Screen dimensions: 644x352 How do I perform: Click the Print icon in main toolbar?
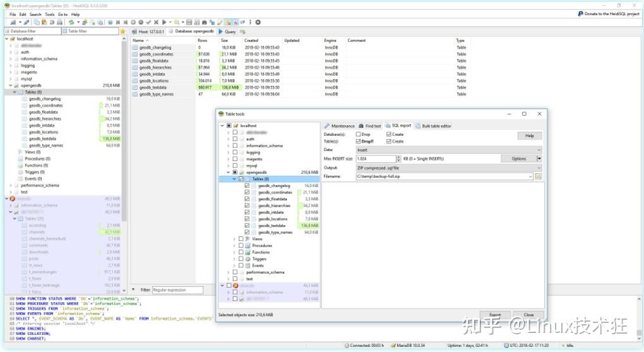coord(59,22)
